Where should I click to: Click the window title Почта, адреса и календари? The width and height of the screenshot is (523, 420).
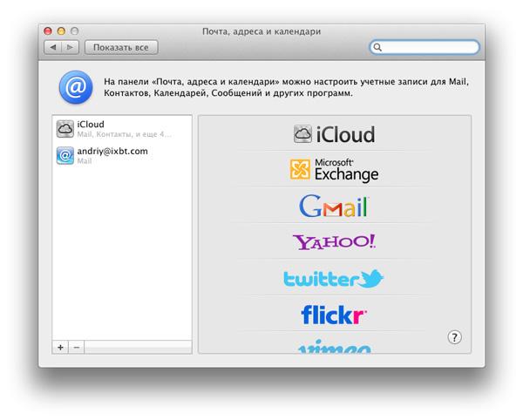261,31
